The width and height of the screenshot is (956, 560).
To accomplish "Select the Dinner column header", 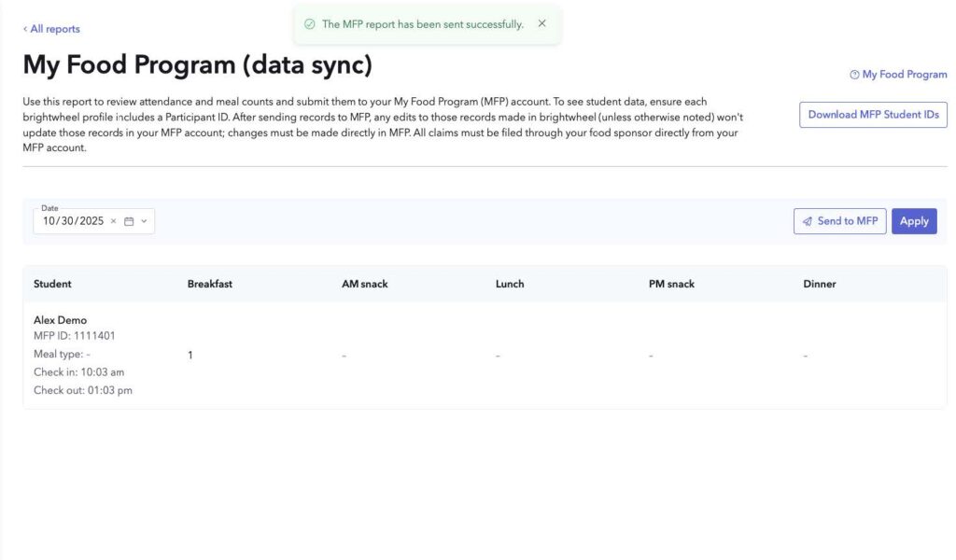I will 820,284.
